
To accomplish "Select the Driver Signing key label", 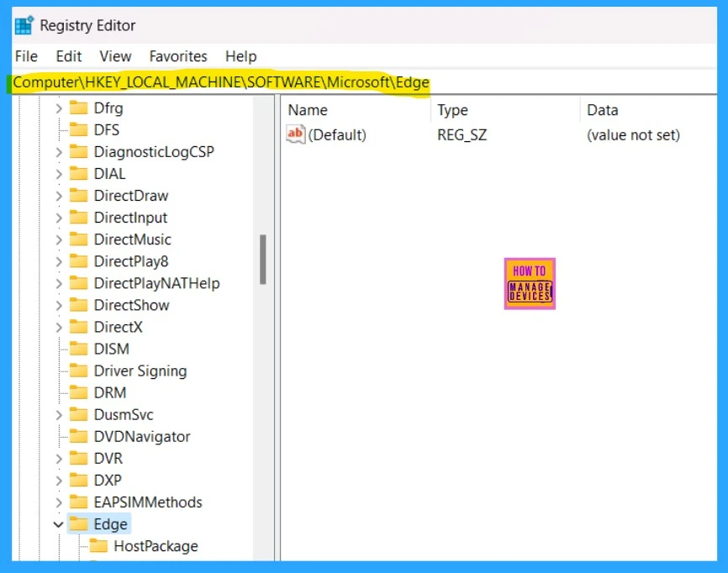I will [x=140, y=371].
